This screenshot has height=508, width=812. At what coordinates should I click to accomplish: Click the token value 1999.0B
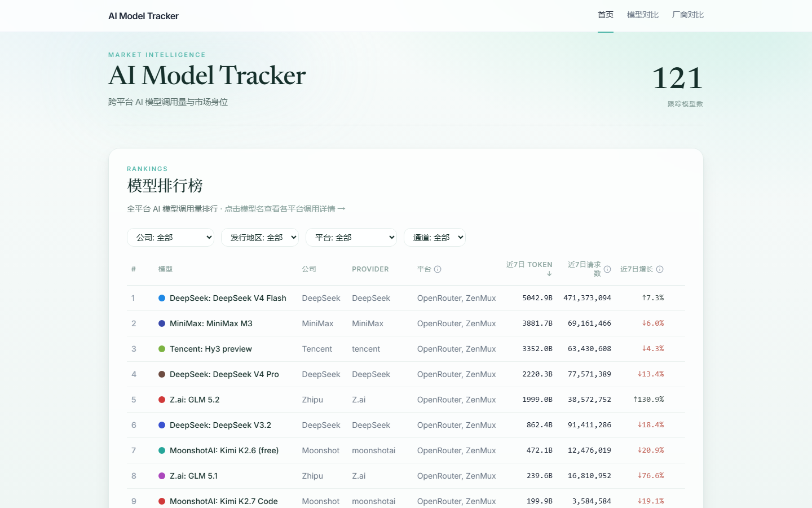click(537, 400)
